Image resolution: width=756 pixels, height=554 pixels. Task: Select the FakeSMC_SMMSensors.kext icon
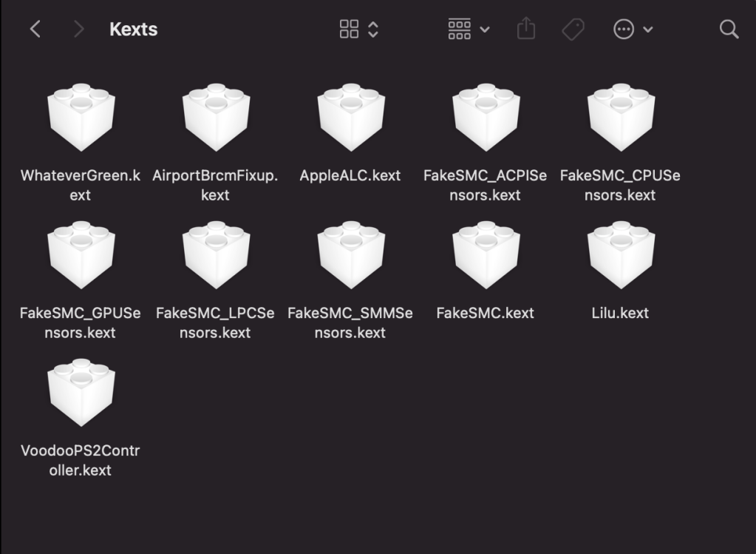click(350, 255)
